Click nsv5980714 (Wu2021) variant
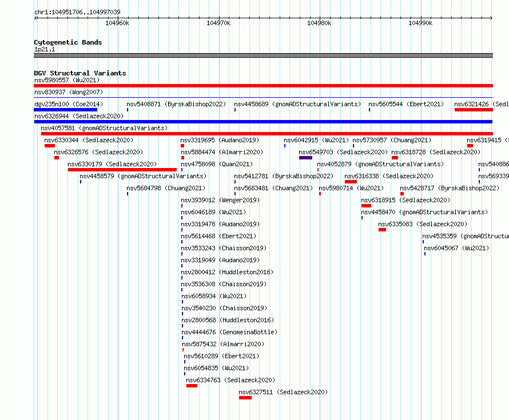The height and width of the screenshot is (420, 509). click(351, 188)
